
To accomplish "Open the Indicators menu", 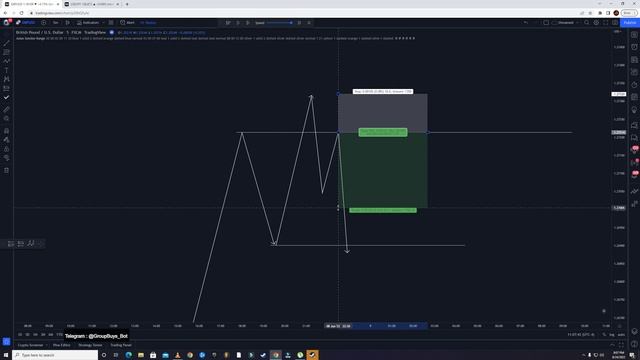I will 88,23.
